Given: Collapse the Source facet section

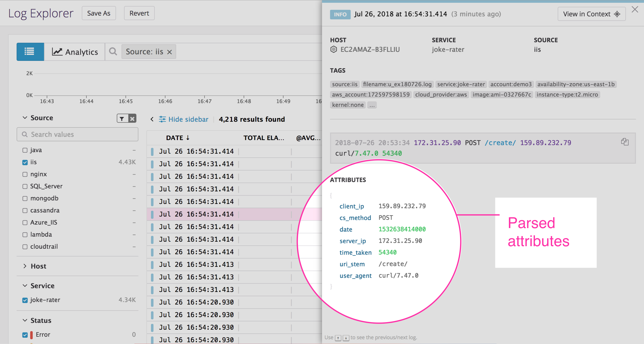Looking at the screenshot, I should (x=24, y=118).
